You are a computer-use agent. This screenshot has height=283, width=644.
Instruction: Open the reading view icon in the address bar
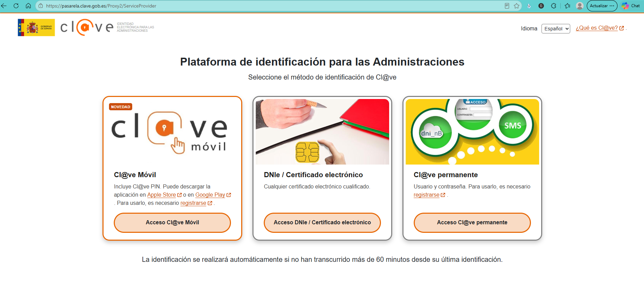click(507, 6)
